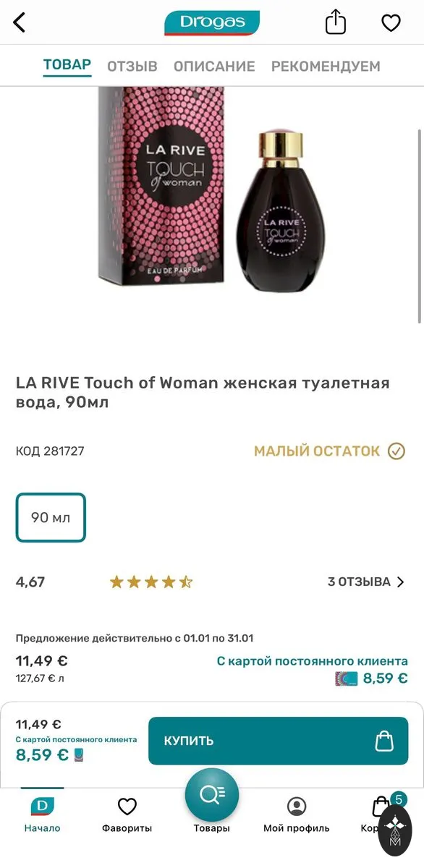Open Товары search catalog button
Viewport: 424px width, 868px height.
tap(212, 794)
